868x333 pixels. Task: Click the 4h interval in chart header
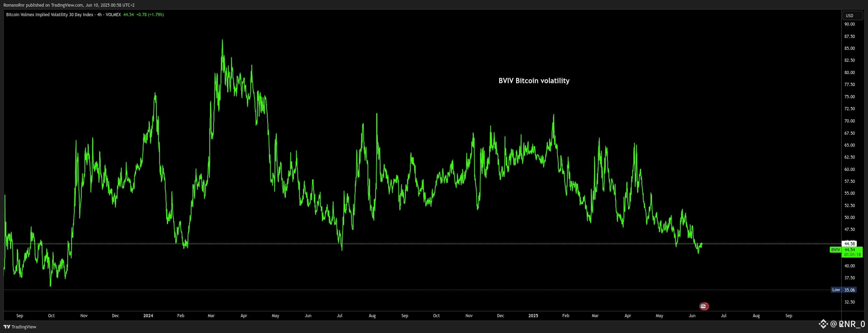100,15
